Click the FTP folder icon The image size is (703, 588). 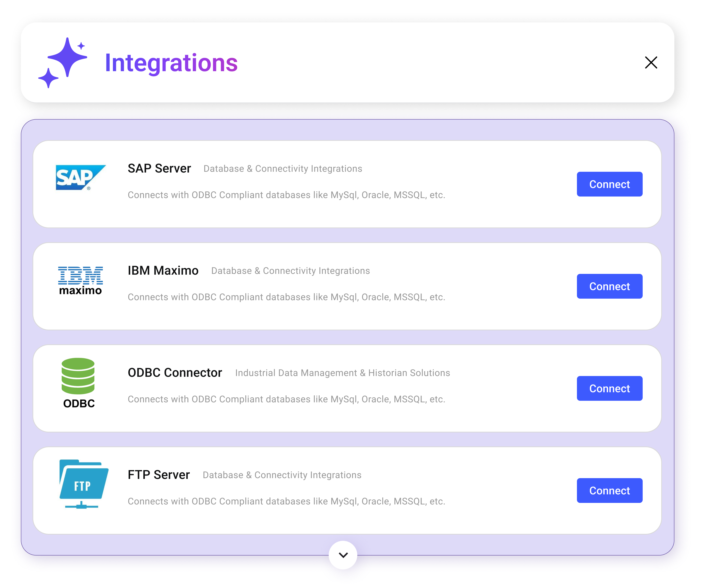coord(84,484)
